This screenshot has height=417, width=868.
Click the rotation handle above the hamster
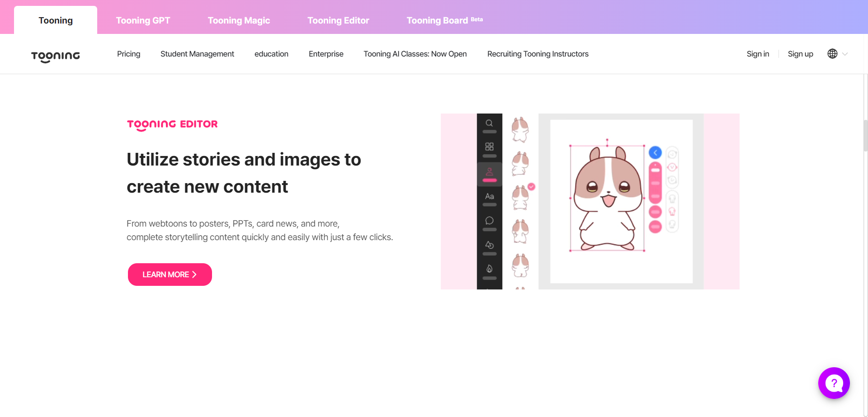click(x=607, y=140)
